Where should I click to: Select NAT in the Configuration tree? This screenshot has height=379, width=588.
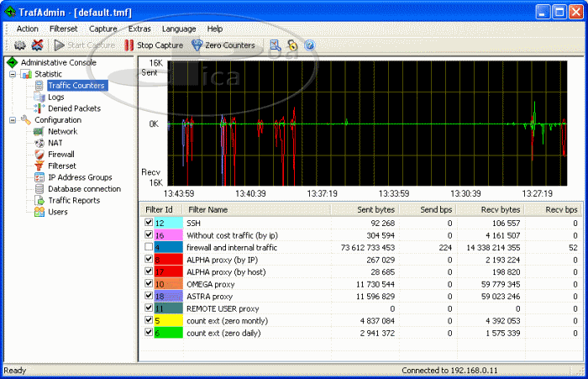coord(55,143)
